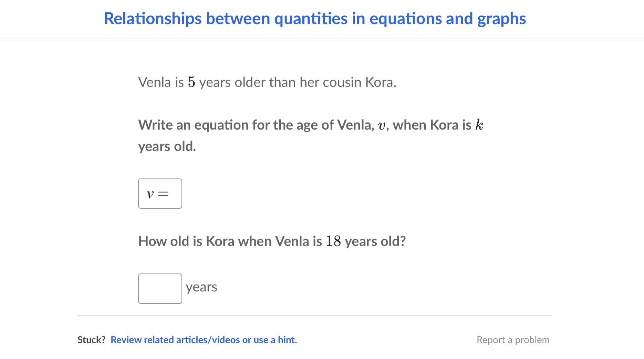This screenshot has height=359, width=644.
Task: Click "cousin Kora." in the first sentence
Action: click(x=359, y=82)
